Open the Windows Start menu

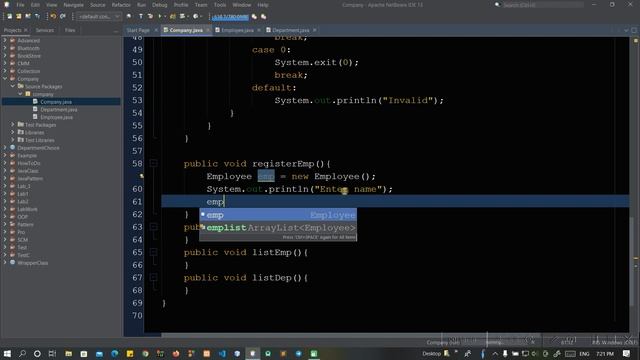(7, 353)
